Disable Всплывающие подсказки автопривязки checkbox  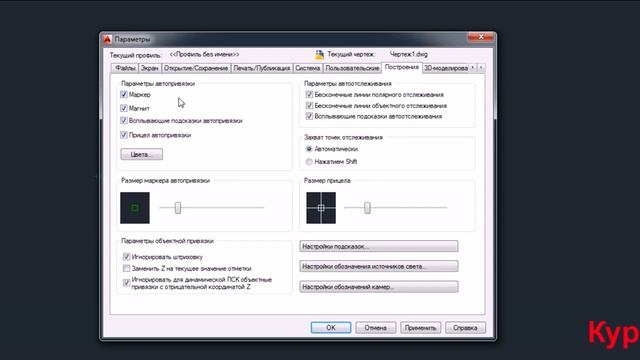click(124, 120)
